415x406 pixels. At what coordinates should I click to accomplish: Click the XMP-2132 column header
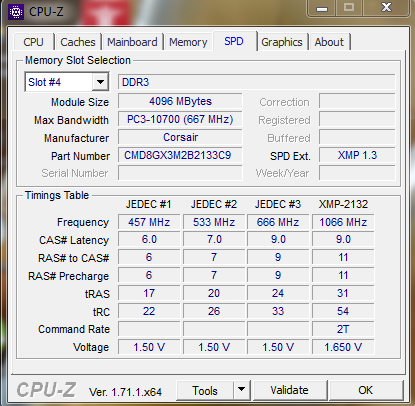(343, 204)
